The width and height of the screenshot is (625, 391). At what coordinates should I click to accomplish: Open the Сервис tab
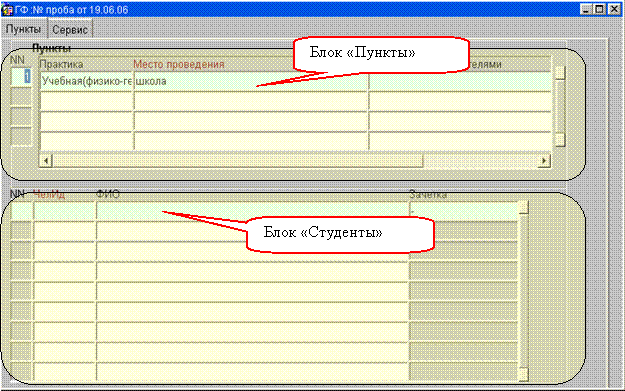[70, 29]
